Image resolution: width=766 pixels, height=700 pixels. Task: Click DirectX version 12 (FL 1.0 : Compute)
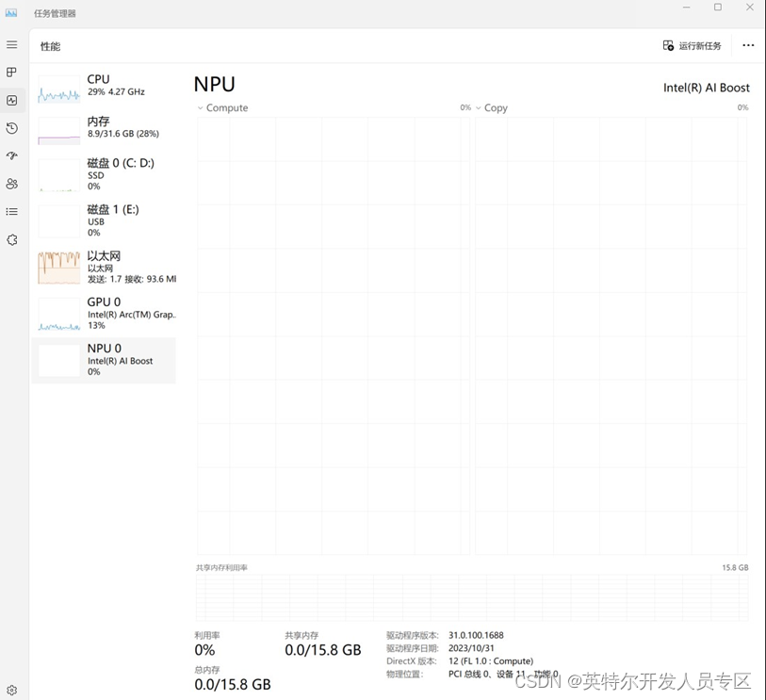(491, 661)
